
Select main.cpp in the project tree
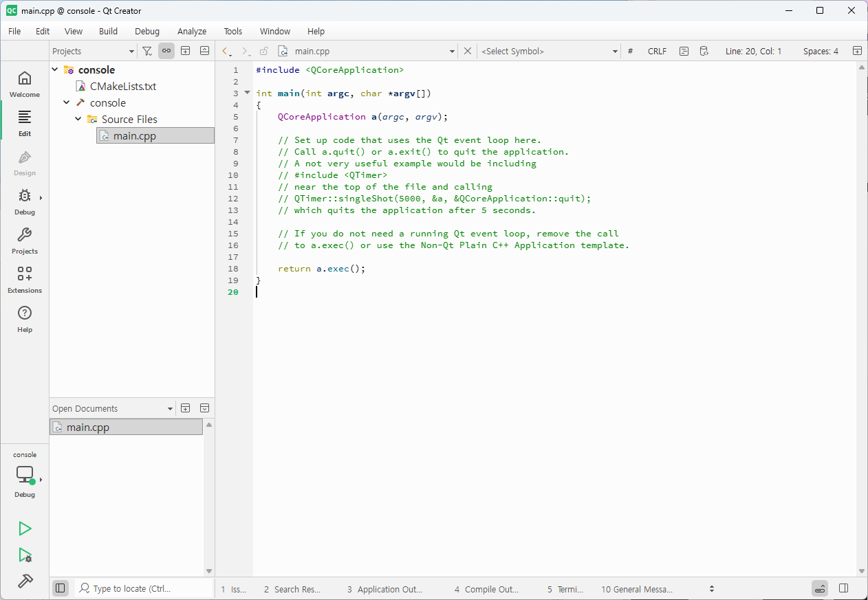click(x=155, y=135)
